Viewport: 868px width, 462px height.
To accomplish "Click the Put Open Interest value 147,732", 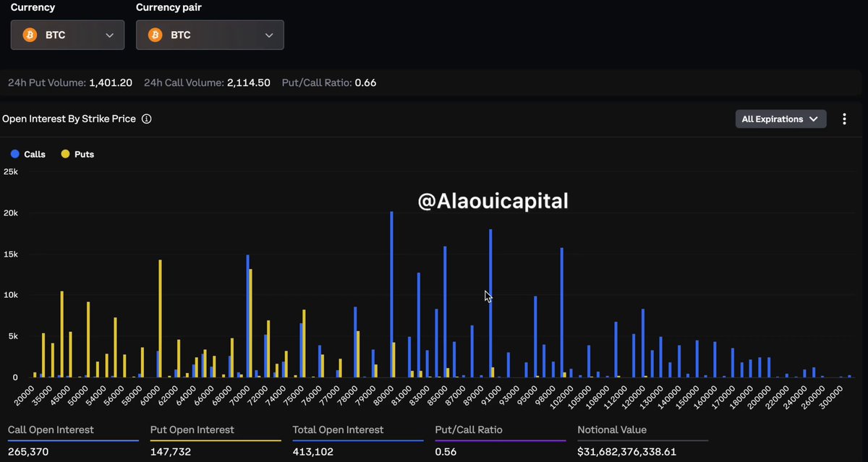I will point(171,452).
